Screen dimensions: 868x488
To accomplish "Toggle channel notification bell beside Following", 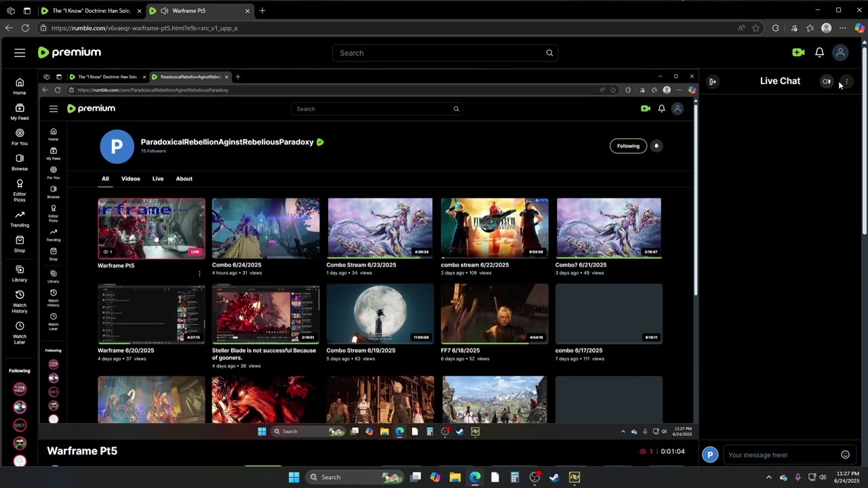I will [656, 146].
